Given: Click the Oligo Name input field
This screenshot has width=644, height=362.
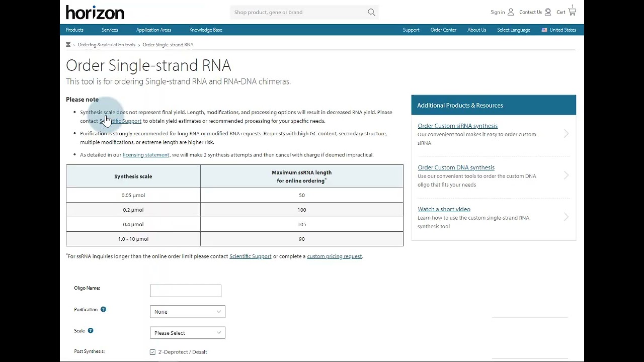Looking at the screenshot, I should pos(185,291).
